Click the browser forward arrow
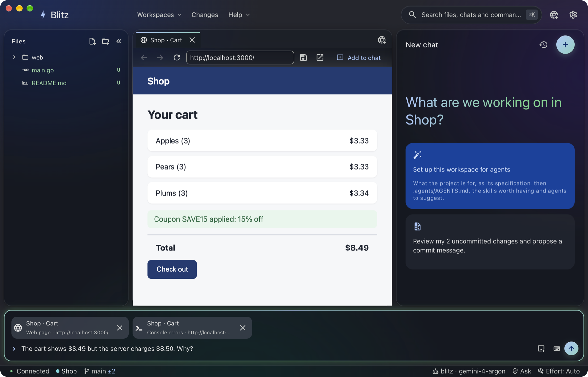The width and height of the screenshot is (588, 377). 160,58
